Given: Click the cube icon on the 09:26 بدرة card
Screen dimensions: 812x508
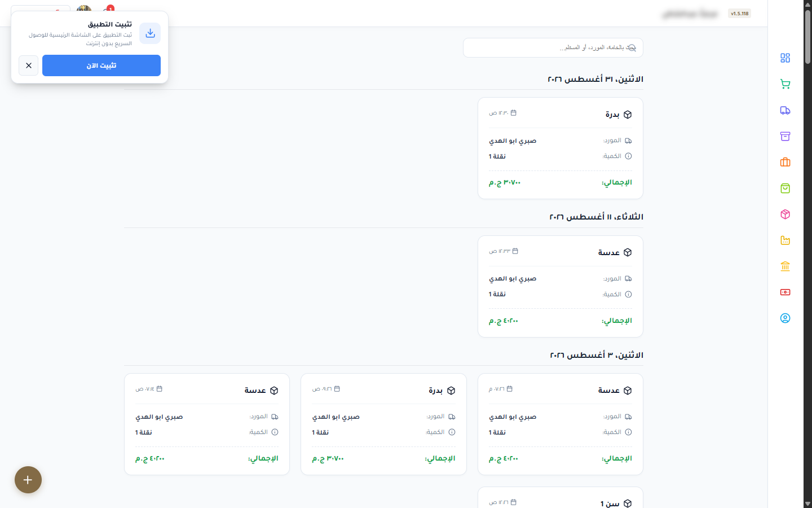Looking at the screenshot, I should tap(451, 391).
